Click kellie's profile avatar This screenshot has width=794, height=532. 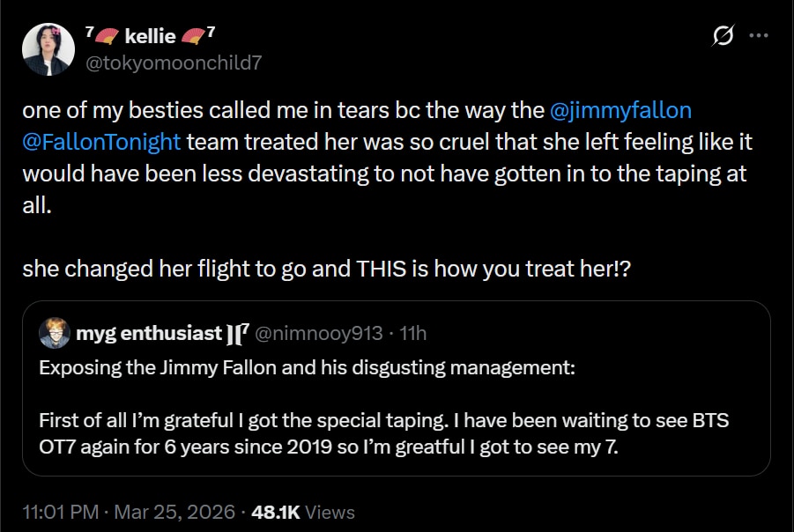point(48,48)
